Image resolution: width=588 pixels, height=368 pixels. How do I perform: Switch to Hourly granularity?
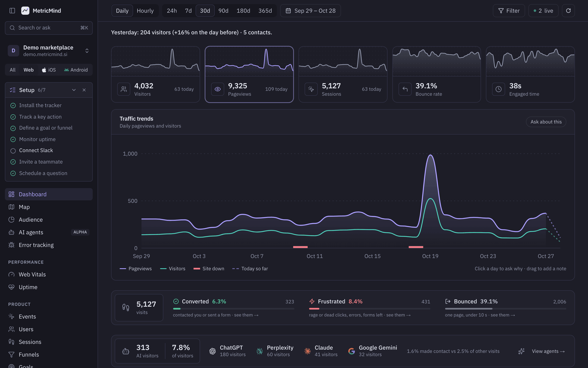point(145,11)
